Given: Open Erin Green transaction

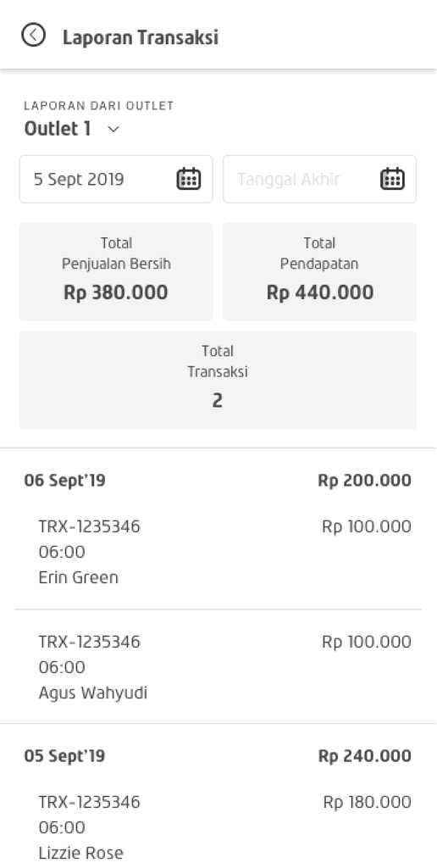Looking at the screenshot, I should (218, 551).
